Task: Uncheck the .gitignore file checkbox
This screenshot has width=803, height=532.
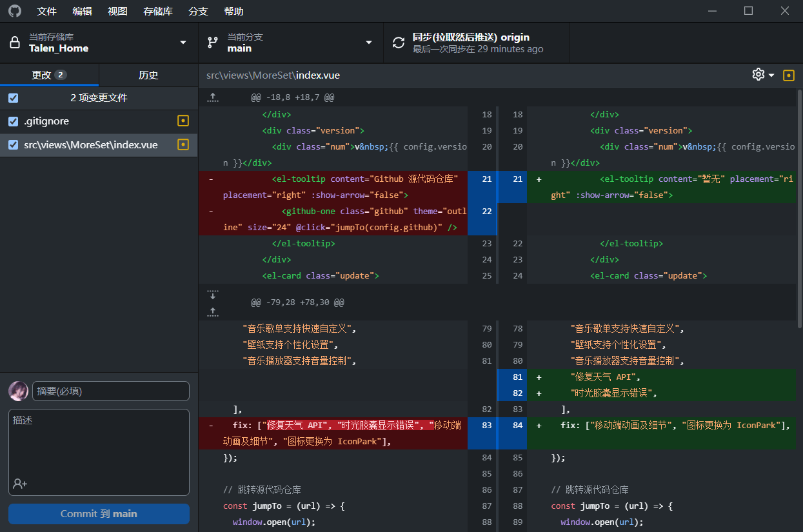Action: click(14, 121)
